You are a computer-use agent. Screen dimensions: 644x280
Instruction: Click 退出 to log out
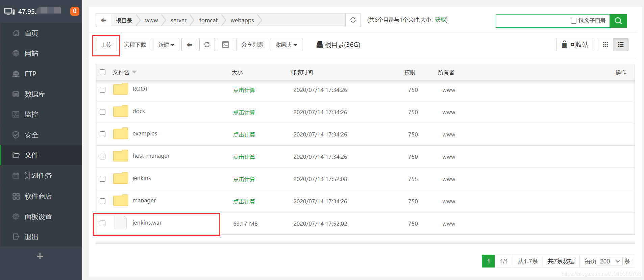(41, 237)
